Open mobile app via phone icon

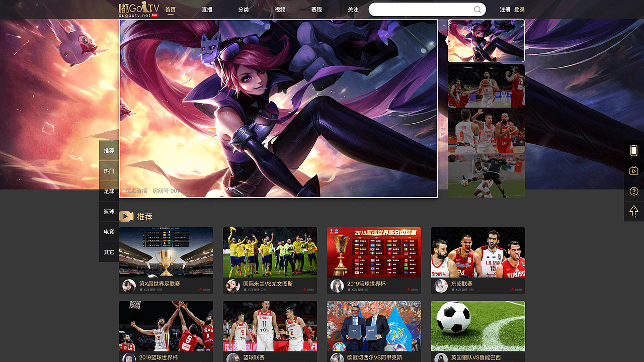(634, 150)
